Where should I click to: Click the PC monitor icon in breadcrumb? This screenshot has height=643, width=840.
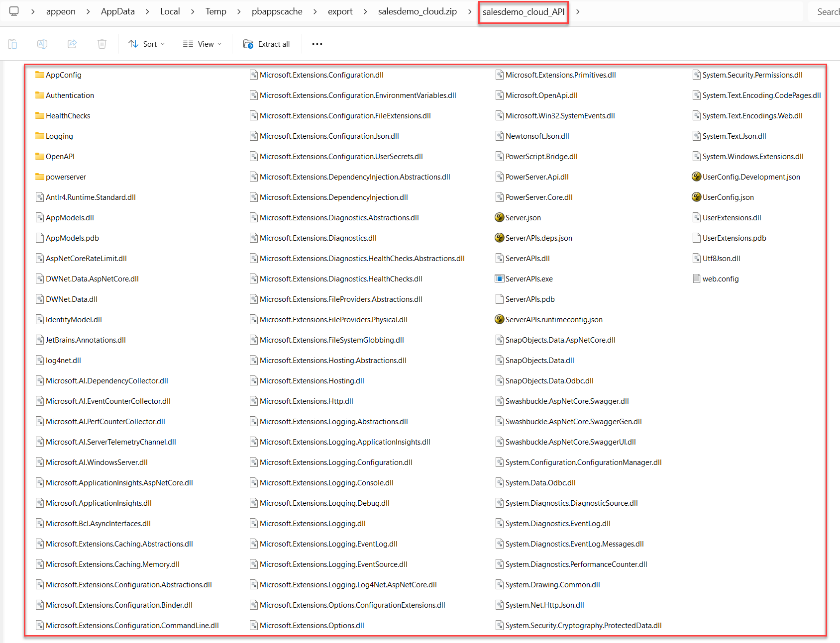tap(14, 11)
